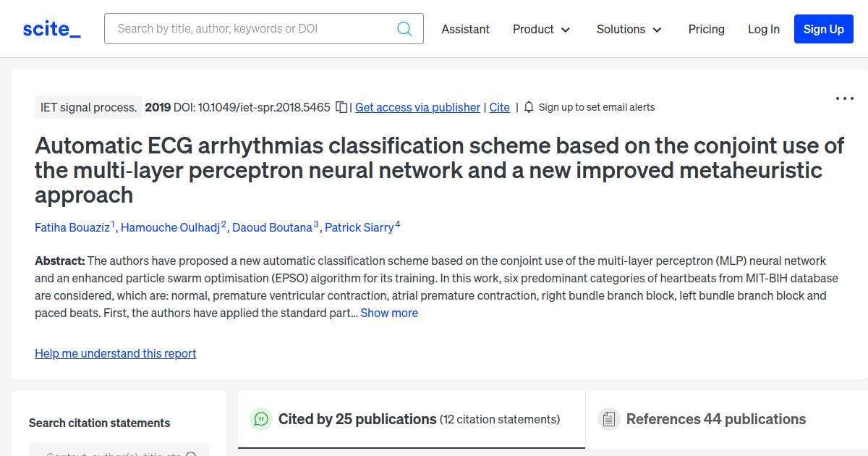
Task: Click the magnifier search icon
Action: point(404,29)
